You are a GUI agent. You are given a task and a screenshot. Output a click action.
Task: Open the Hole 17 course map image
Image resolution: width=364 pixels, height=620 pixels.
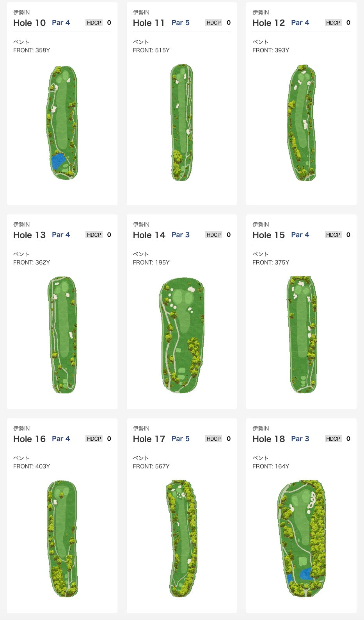click(182, 539)
